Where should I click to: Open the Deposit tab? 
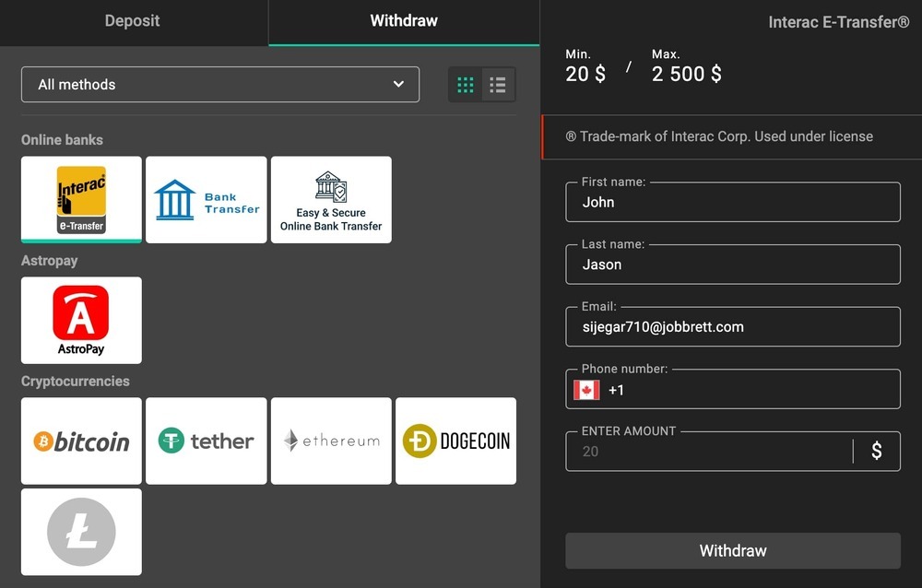click(132, 21)
